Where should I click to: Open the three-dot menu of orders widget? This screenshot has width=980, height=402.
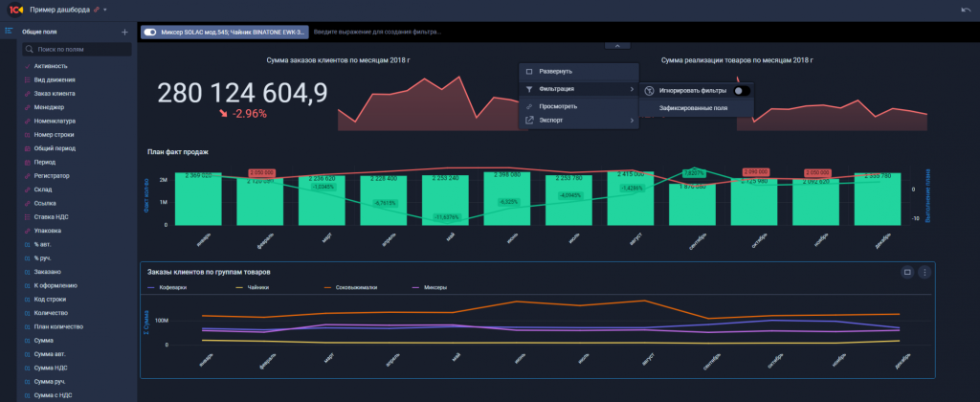(924, 272)
